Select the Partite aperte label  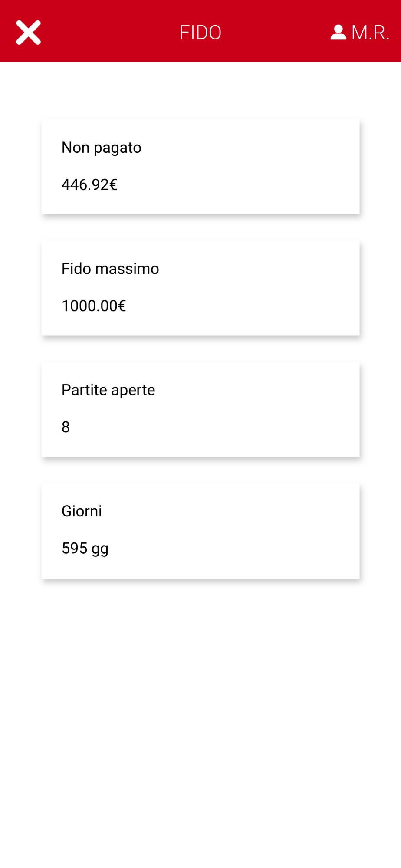click(108, 390)
